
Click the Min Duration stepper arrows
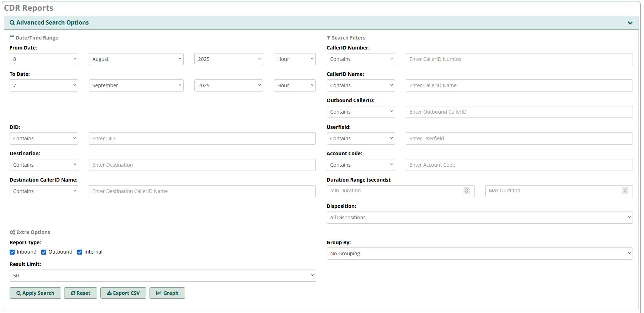pyautogui.click(x=466, y=191)
